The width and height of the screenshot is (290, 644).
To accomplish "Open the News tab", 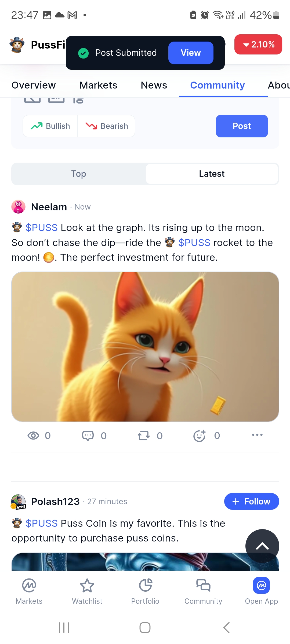I will (x=154, y=85).
